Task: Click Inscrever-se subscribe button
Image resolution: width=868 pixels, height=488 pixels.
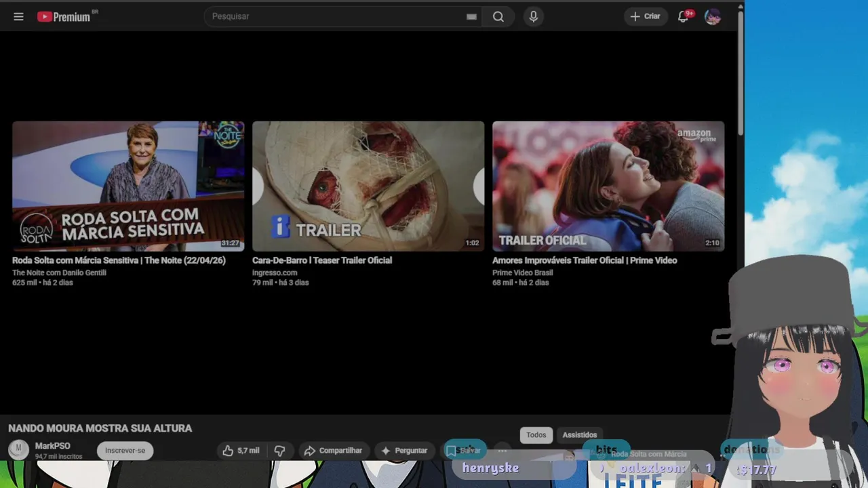Action: pos(125,450)
